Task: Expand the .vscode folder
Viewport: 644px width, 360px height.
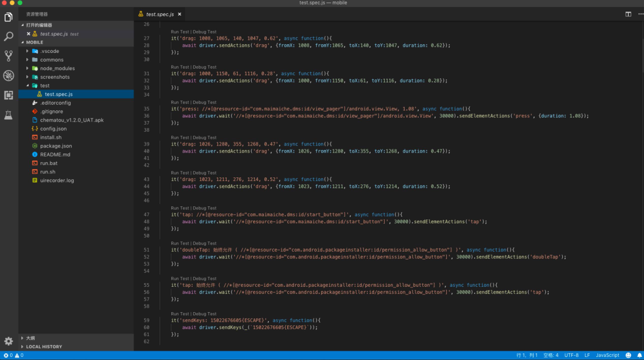Action: (27, 51)
